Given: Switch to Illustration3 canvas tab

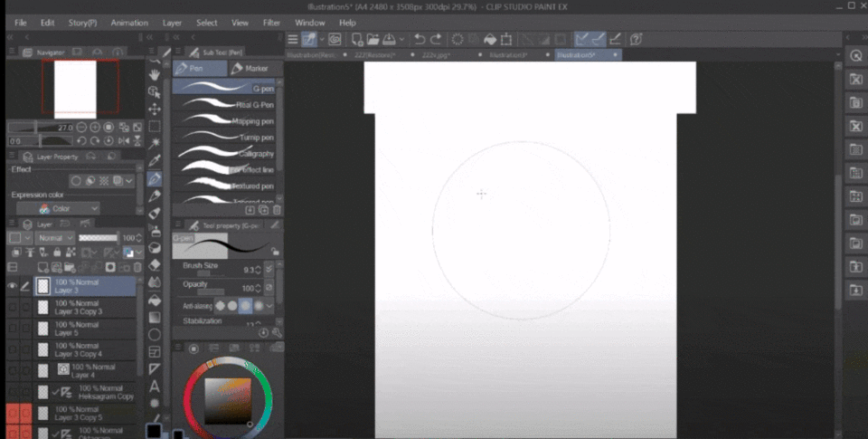Looking at the screenshot, I should [508, 55].
